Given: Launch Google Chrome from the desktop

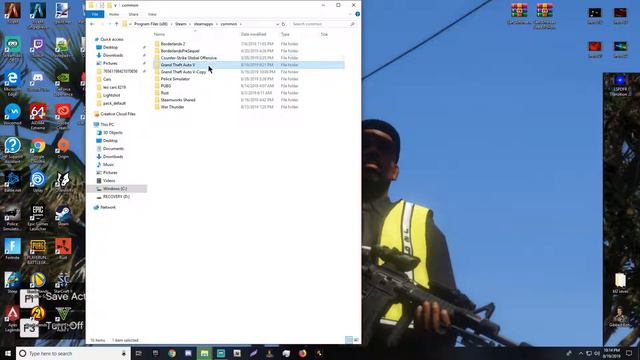Looking at the screenshot, I should click(38, 150).
